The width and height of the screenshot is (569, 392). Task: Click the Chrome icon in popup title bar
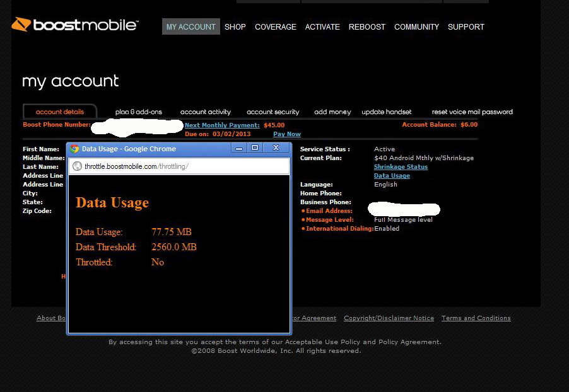tap(75, 149)
